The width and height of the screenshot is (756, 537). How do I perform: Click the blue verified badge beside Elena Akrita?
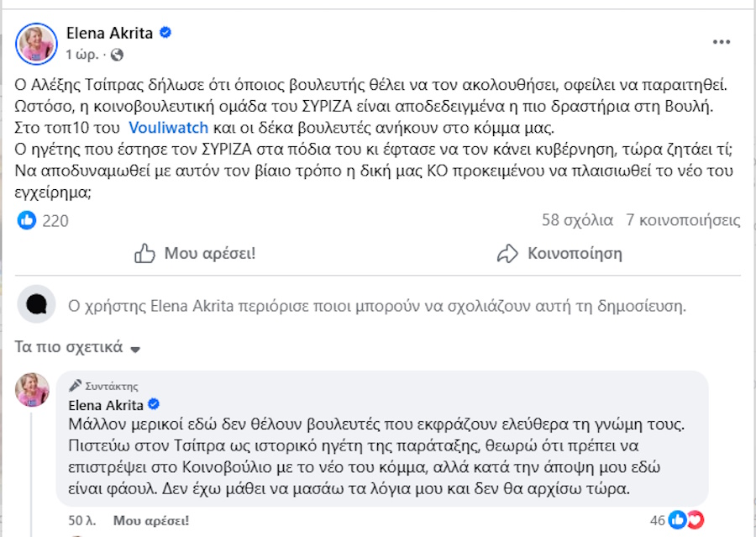click(165, 34)
